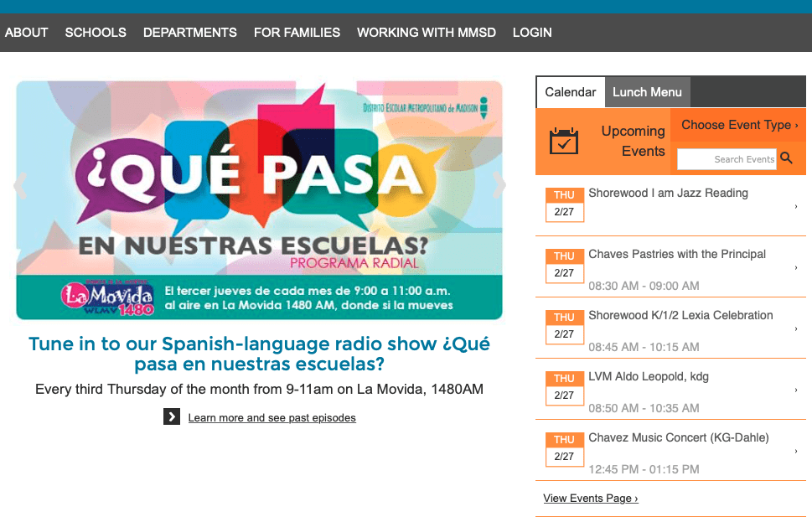Click the search magnifier icon
The height and width of the screenshot is (517, 812).
(786, 158)
